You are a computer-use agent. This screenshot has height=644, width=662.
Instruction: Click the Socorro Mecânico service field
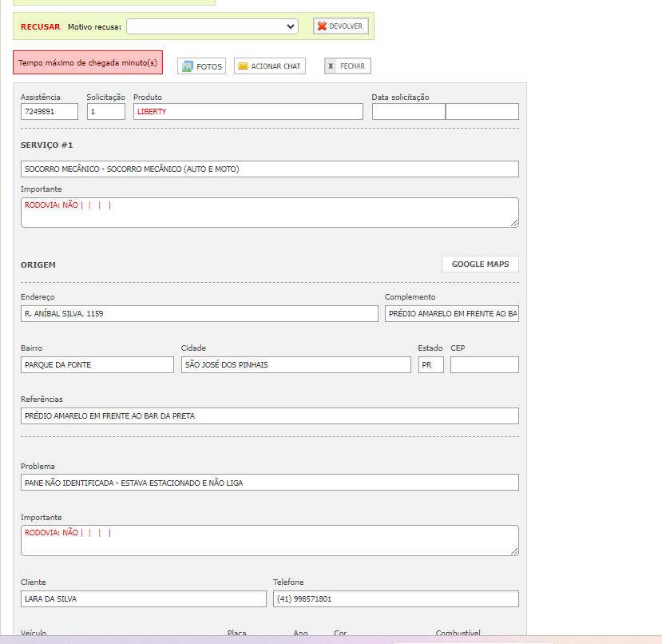(269, 169)
